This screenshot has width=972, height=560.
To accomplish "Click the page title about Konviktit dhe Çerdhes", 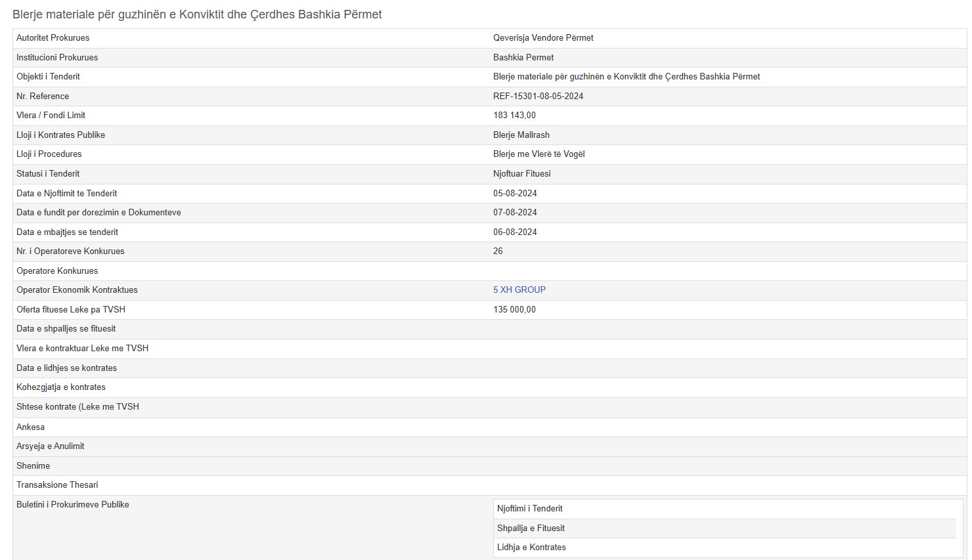I will point(197,14).
